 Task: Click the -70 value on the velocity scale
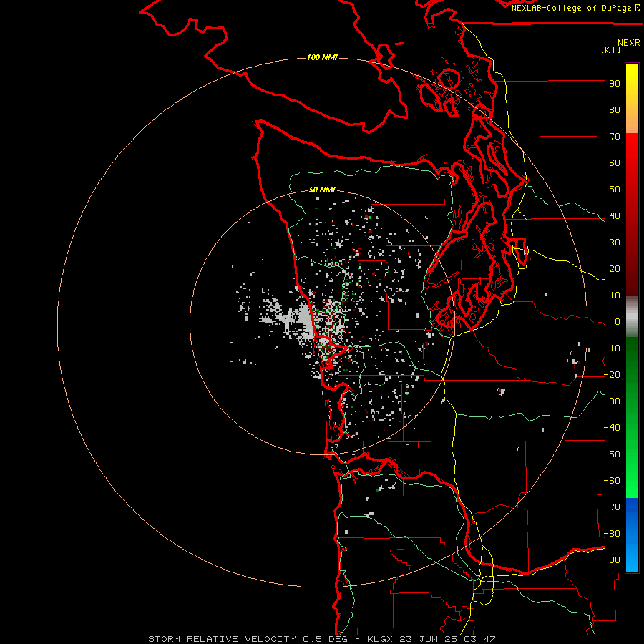612,507
